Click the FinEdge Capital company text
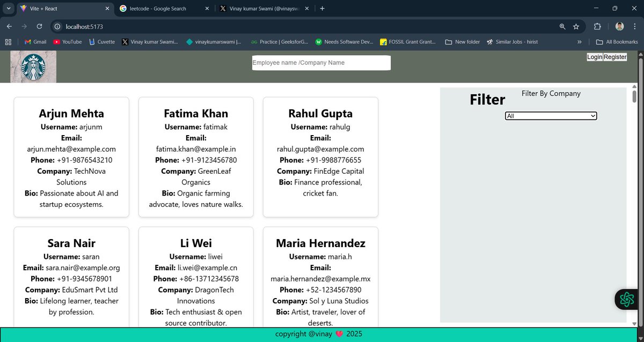Viewport: 644px width, 342px height. click(x=339, y=171)
